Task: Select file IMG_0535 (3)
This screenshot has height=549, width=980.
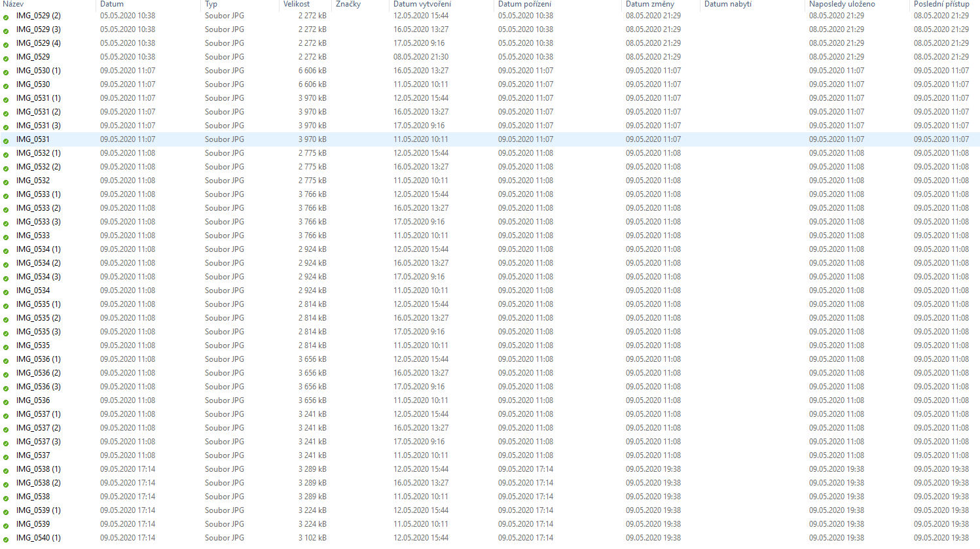Action: click(38, 332)
